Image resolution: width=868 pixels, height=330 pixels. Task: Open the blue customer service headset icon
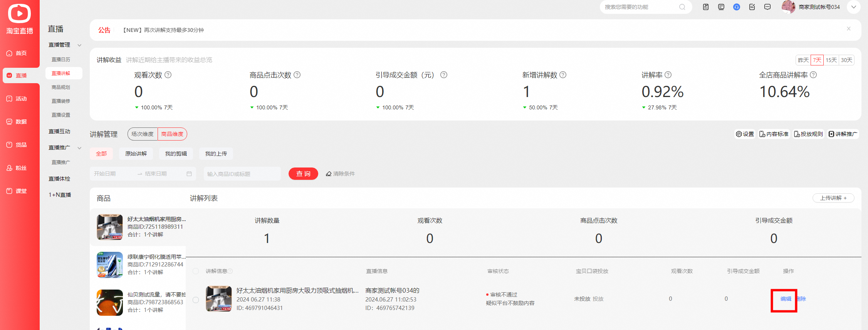click(736, 7)
